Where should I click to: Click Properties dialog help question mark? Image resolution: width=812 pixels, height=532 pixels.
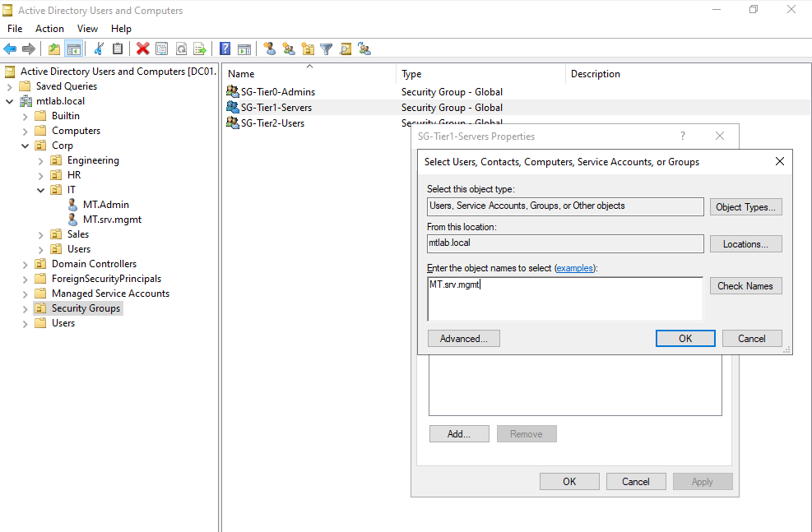click(683, 136)
